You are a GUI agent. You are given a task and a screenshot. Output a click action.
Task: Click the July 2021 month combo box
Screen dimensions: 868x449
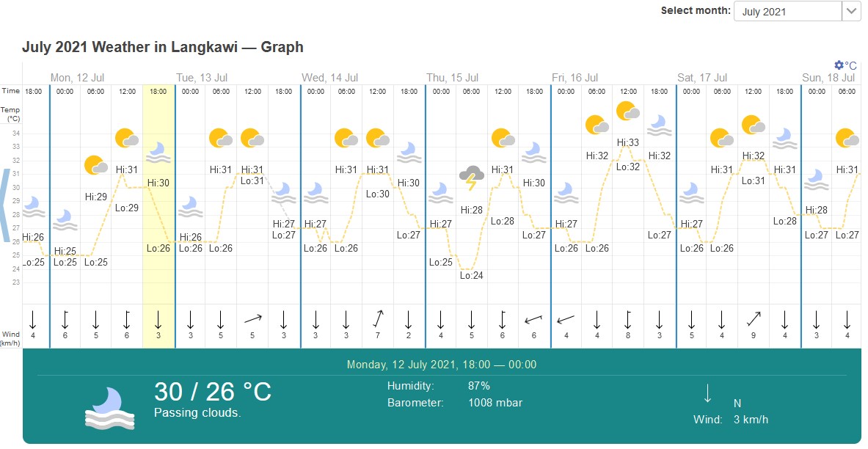point(797,11)
